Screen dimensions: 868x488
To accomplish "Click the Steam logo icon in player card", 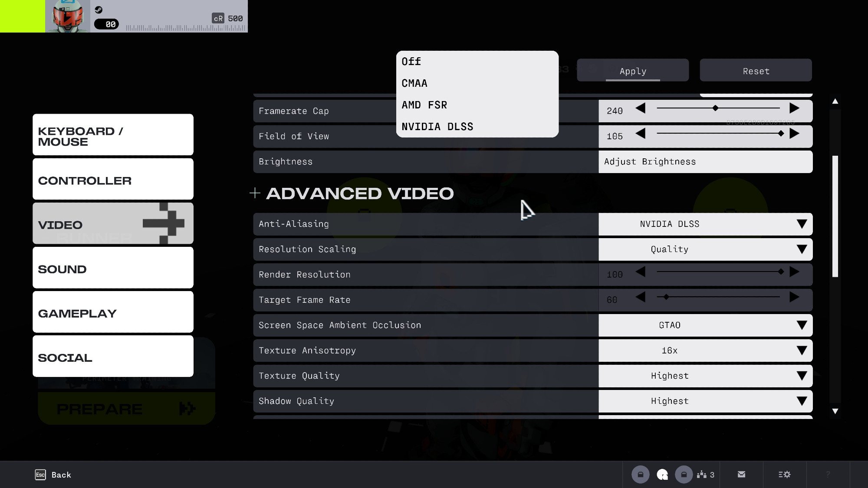I will pyautogui.click(x=99, y=10).
